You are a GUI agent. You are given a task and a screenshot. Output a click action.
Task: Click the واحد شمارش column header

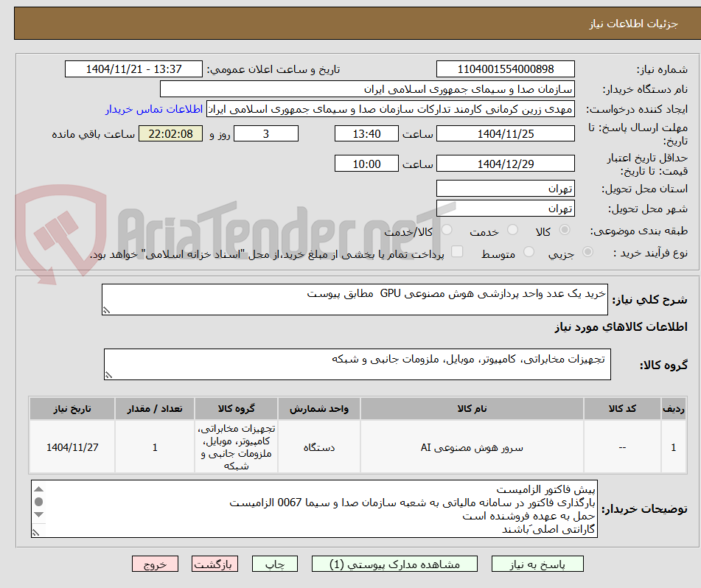318,408
